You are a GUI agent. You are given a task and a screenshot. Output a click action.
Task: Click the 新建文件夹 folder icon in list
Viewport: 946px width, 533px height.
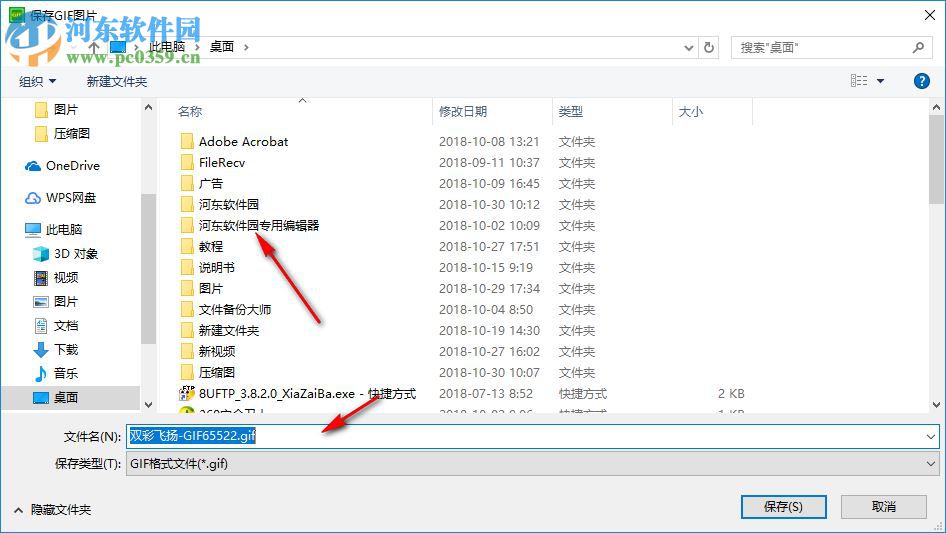click(187, 331)
